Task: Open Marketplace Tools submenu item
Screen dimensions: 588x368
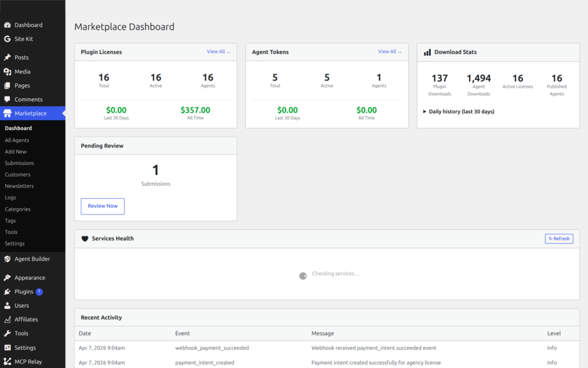Action: (11, 232)
